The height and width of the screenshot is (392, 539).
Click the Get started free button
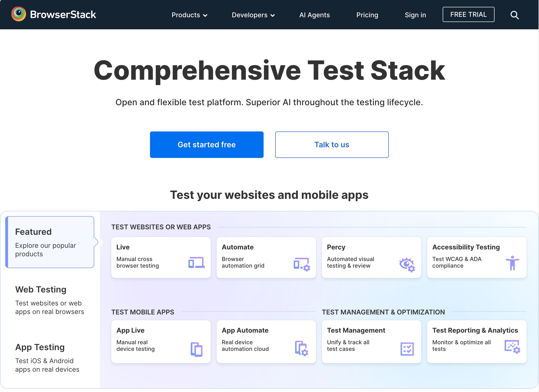pyautogui.click(x=207, y=145)
